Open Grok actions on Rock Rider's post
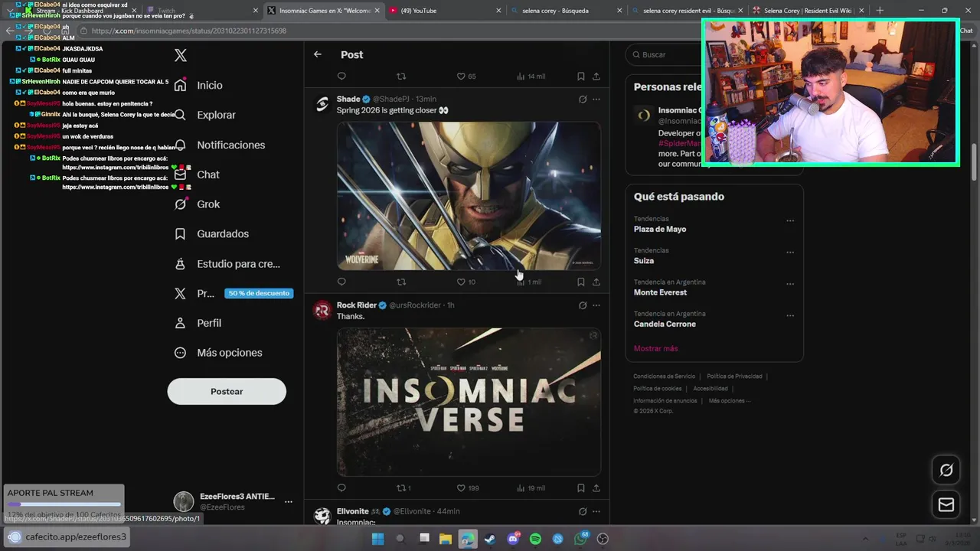 [x=583, y=305]
